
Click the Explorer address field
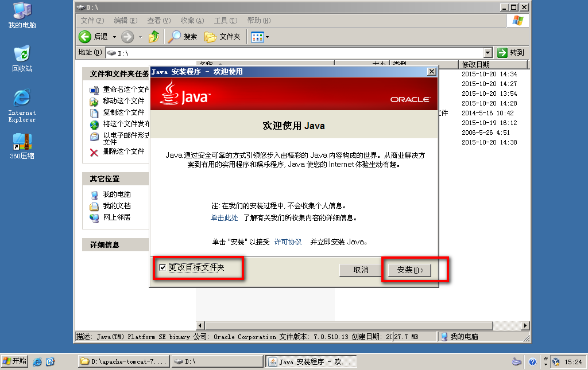click(295, 53)
